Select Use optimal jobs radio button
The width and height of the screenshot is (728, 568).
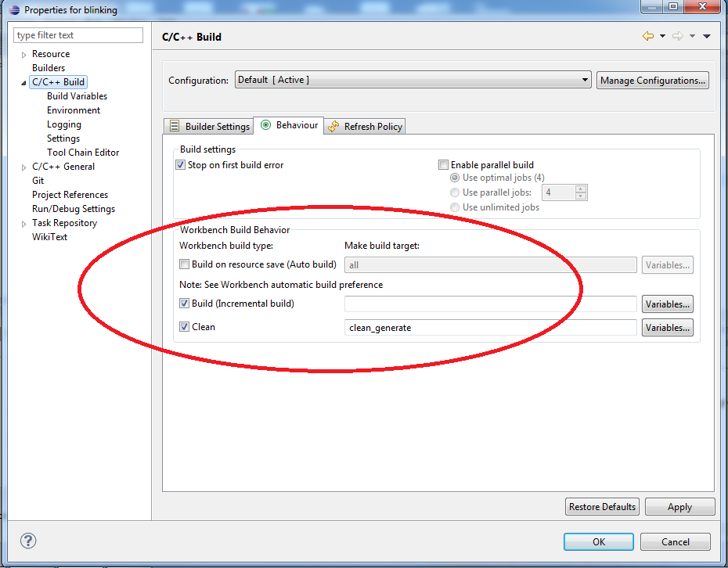click(x=455, y=178)
